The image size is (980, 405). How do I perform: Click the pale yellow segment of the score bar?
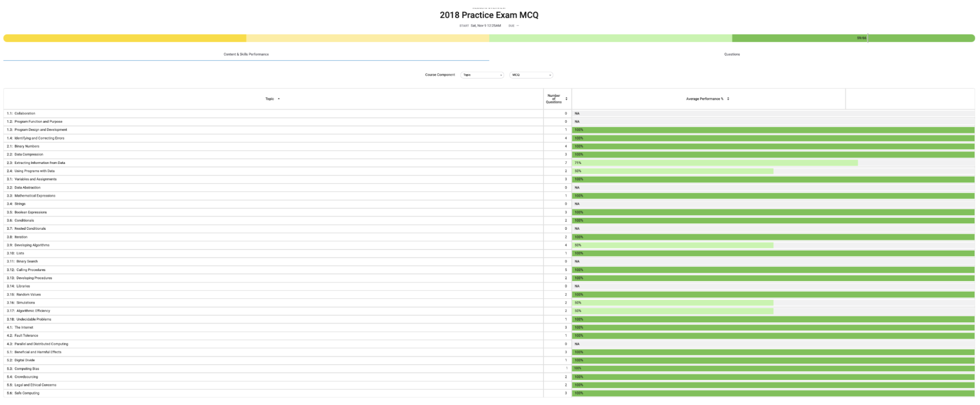point(367,38)
